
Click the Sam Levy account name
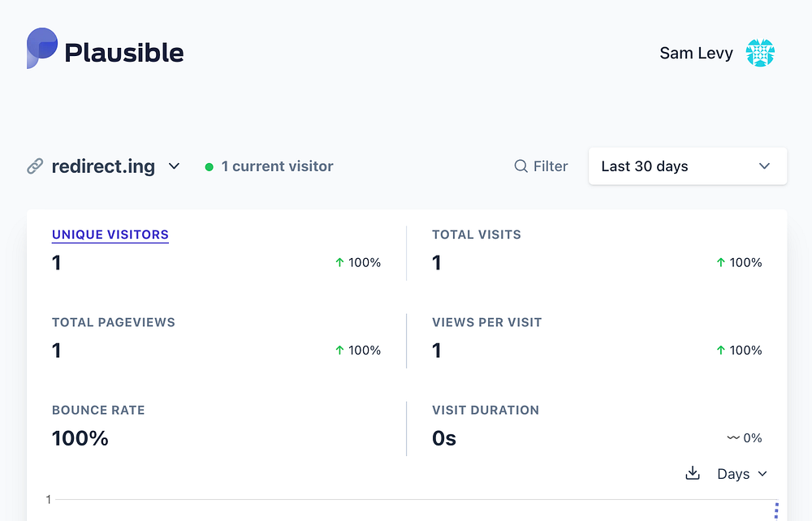(696, 54)
